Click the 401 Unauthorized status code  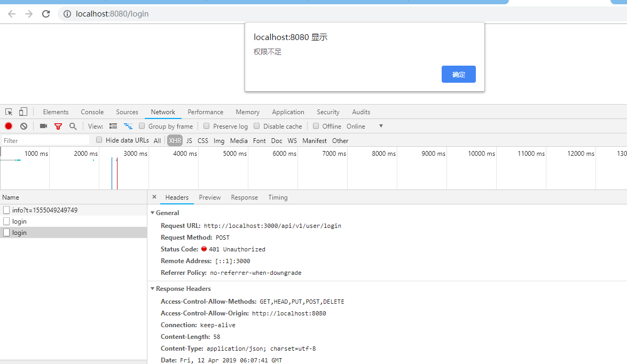237,249
